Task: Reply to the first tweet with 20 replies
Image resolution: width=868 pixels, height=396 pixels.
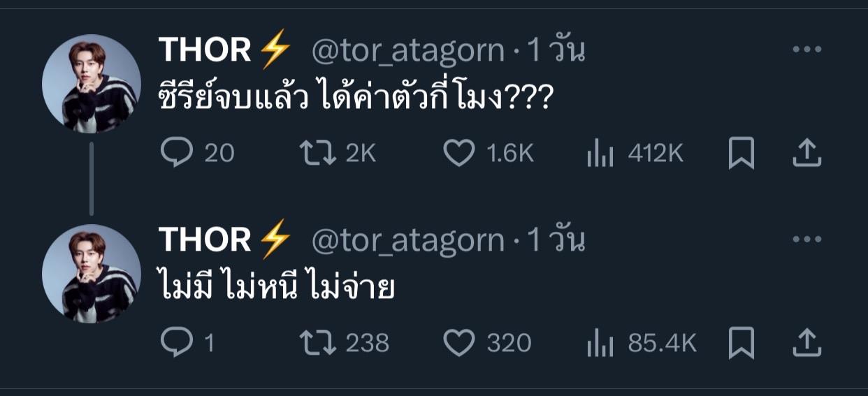Action: tap(175, 154)
